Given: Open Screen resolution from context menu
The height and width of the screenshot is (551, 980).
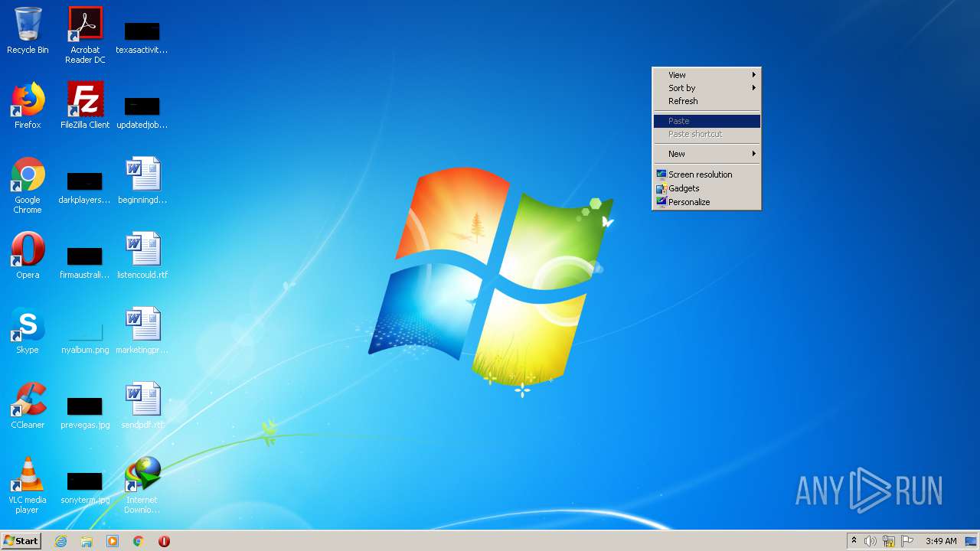Looking at the screenshot, I should 707,174.
